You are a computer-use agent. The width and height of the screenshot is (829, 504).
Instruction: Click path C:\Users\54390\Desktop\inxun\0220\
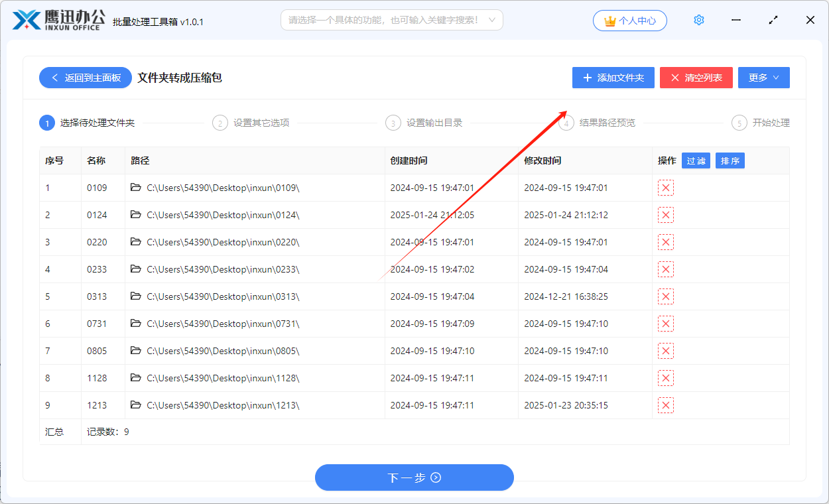pos(223,242)
